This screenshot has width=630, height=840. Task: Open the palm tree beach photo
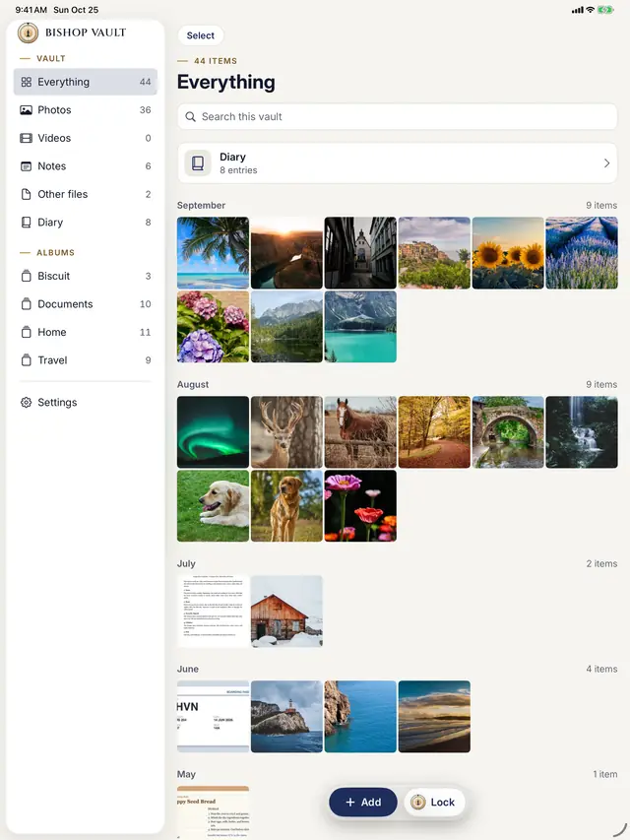[x=214, y=253]
